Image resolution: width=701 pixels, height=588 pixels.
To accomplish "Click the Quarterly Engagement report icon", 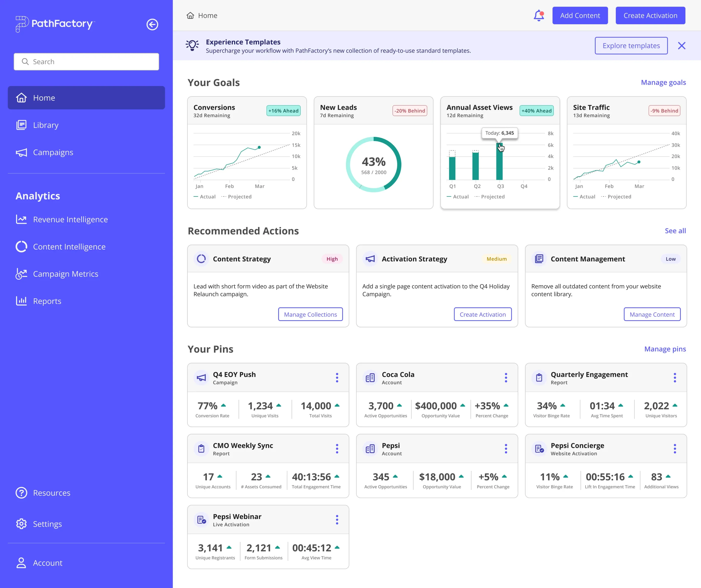I will (x=539, y=377).
